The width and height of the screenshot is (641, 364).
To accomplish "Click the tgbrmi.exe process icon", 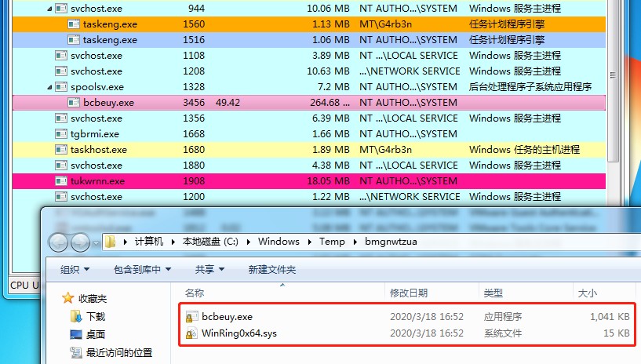I will [x=61, y=133].
